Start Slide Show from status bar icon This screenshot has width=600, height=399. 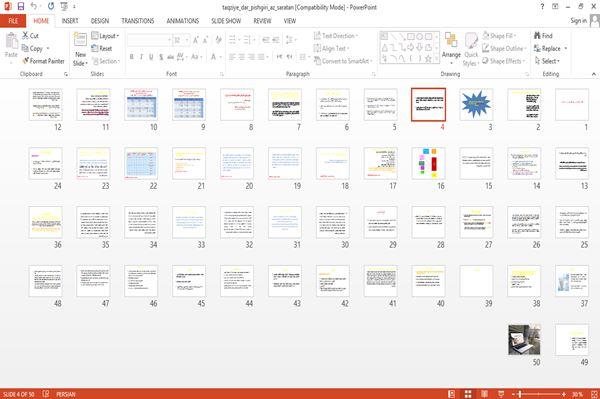501,394
